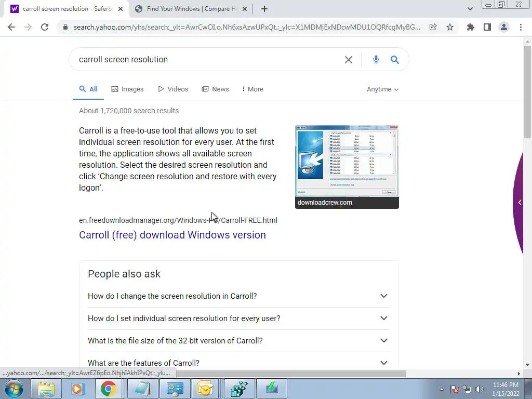Open the More search options menu

point(253,89)
